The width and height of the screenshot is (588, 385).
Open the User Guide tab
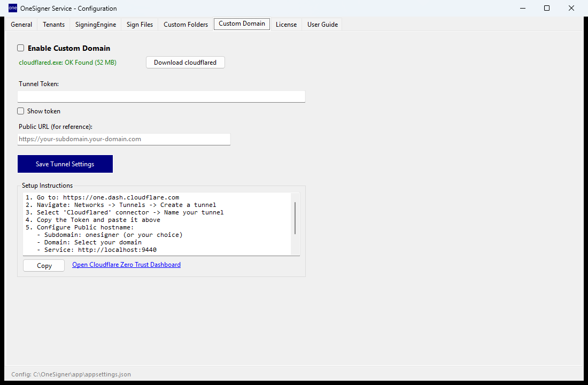coord(322,25)
